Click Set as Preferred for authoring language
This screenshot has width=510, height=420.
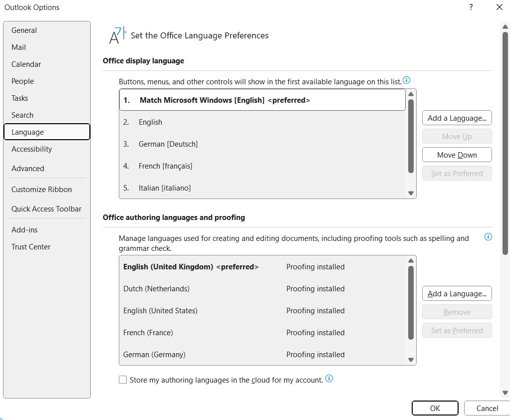tap(457, 330)
